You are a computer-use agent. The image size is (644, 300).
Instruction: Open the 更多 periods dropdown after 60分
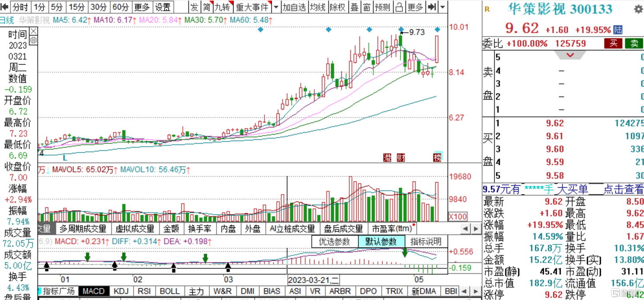point(141,7)
